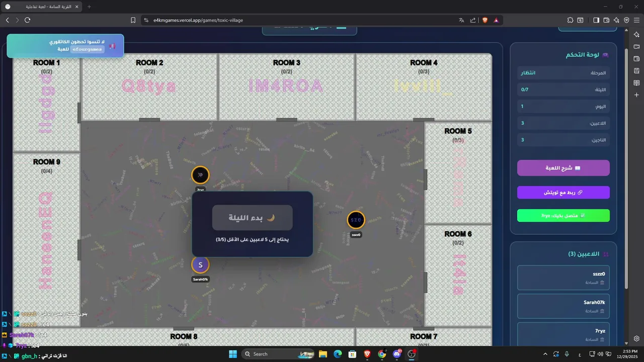This screenshot has width=644, height=362.
Task: Click the بدء الليلة start night button
Action: click(252, 218)
